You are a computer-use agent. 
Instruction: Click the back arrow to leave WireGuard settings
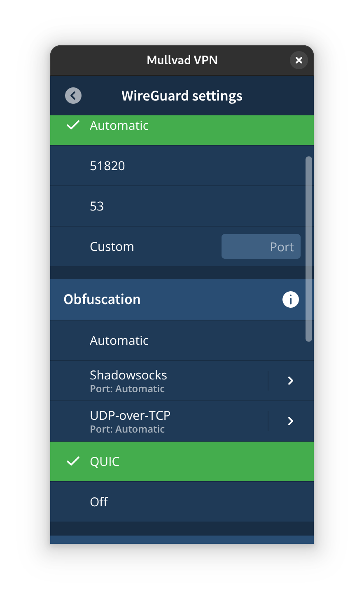pos(73,95)
